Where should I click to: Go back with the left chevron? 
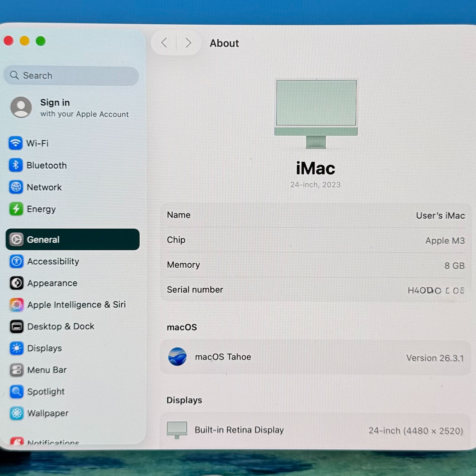[x=164, y=43]
